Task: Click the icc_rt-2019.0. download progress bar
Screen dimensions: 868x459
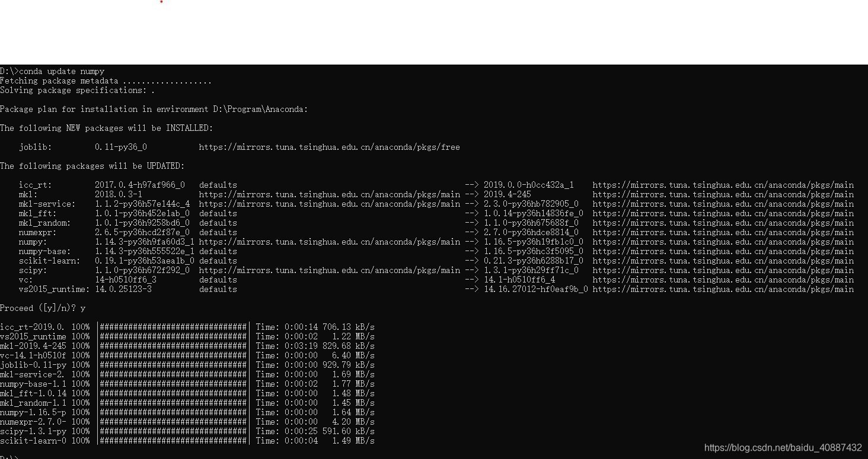Action: tap(173, 327)
